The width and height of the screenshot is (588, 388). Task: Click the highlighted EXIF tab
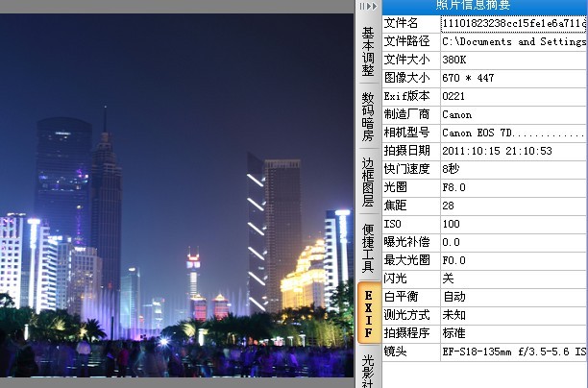pyautogui.click(x=369, y=313)
